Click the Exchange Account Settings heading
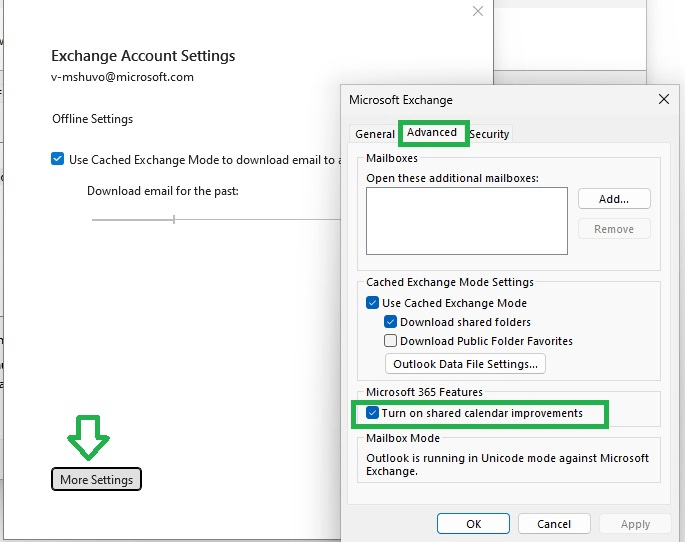 tap(143, 56)
